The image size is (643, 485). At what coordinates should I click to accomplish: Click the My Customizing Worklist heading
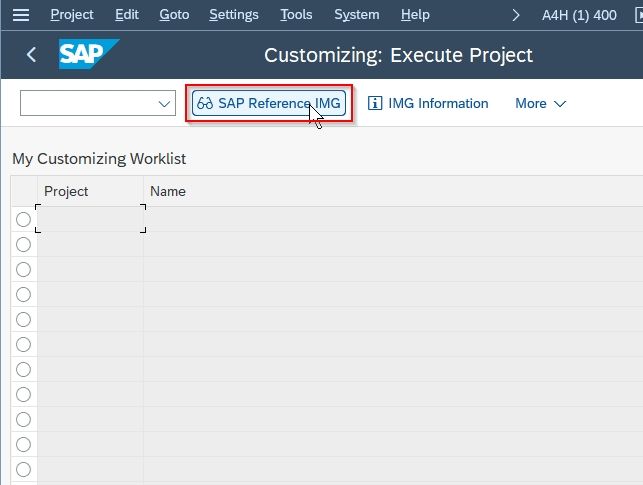click(x=99, y=159)
